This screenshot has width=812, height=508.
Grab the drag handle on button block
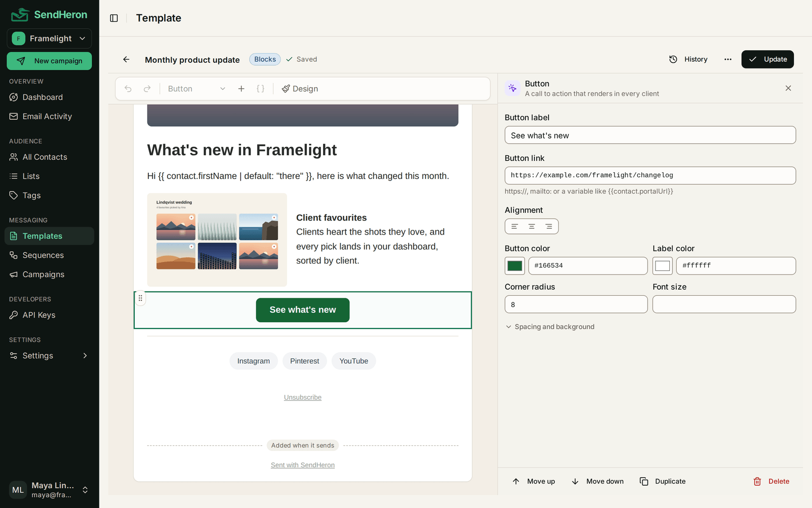coord(141,298)
